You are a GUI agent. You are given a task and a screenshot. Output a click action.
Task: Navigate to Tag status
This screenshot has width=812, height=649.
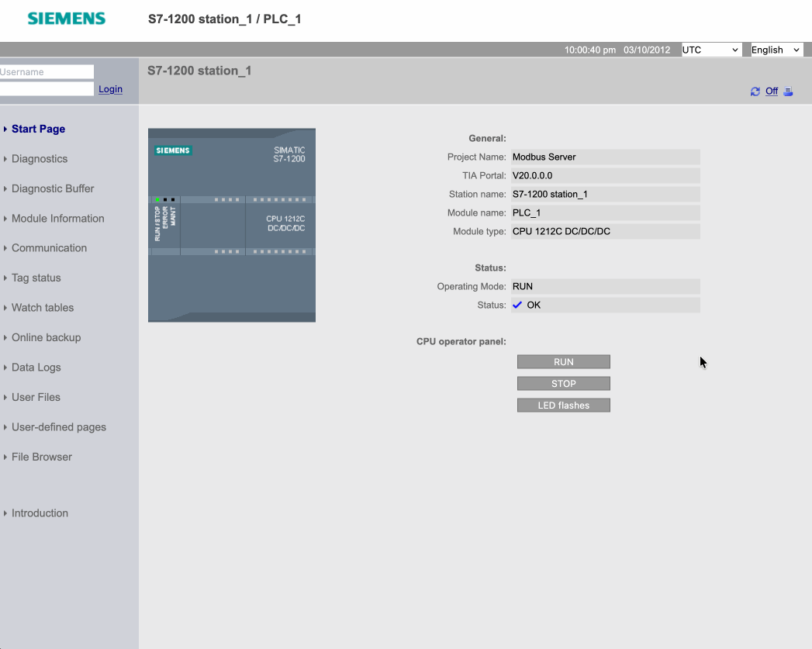(36, 278)
